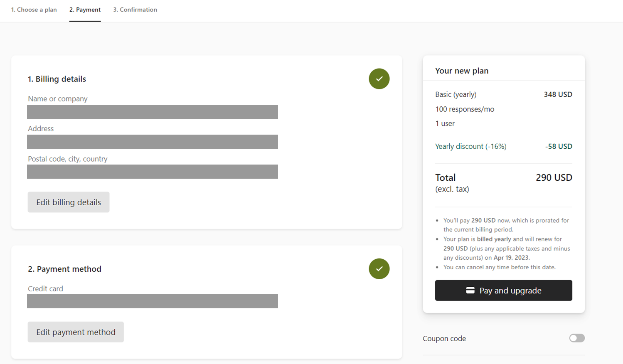Go to the Choose a plan step
Image resolution: width=623 pixels, height=364 pixels.
(x=34, y=10)
